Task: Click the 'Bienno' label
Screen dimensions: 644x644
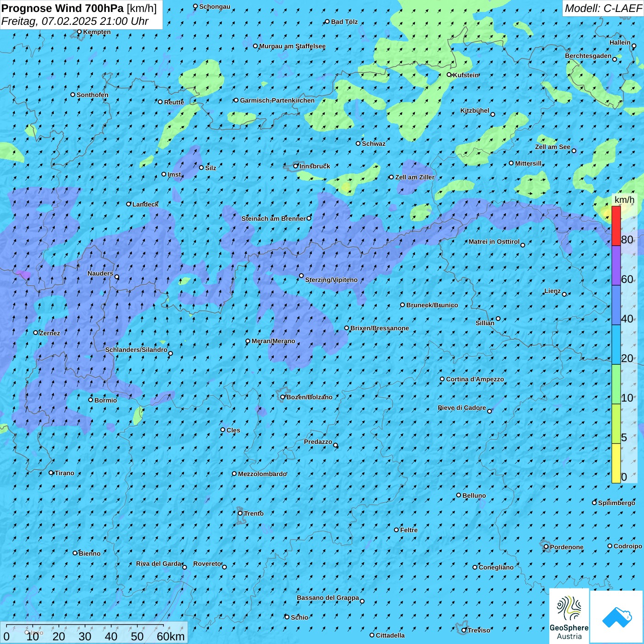Action: coord(90,553)
